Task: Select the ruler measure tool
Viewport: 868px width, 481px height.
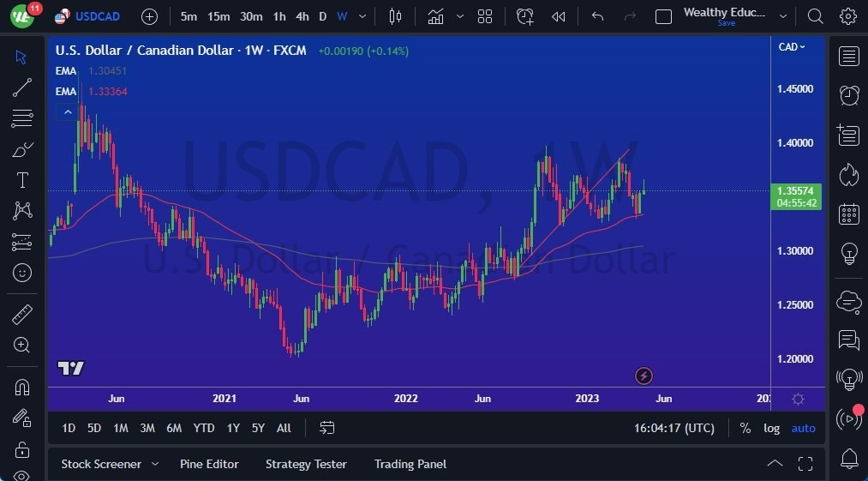Action: (21, 315)
